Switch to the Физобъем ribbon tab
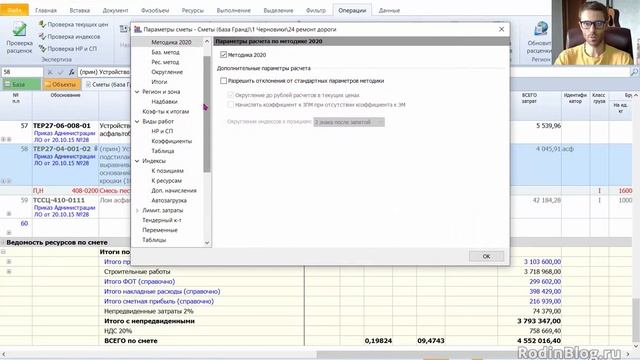 [155, 10]
